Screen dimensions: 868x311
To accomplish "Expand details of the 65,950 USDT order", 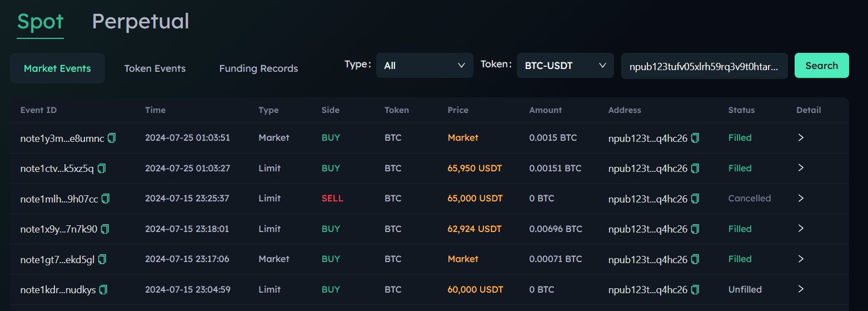I will pos(801,167).
